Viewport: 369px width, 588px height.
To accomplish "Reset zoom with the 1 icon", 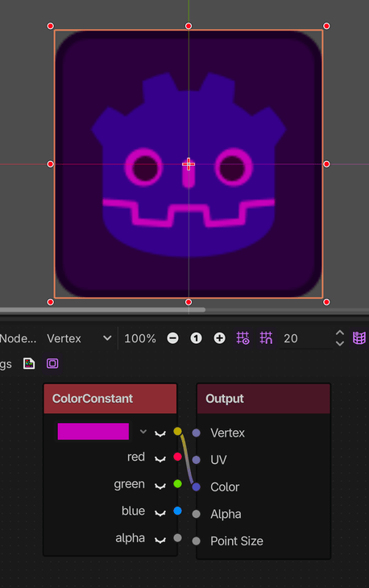I will (x=196, y=338).
